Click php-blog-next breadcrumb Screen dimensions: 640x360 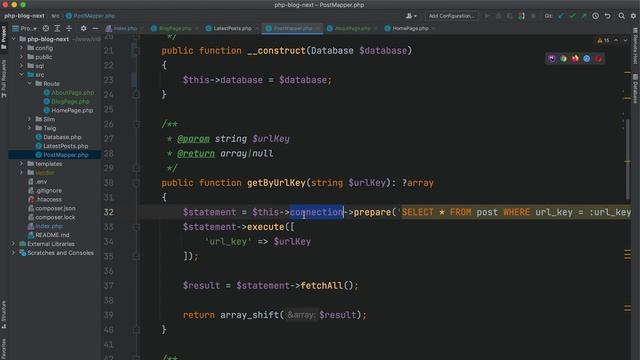(24, 16)
